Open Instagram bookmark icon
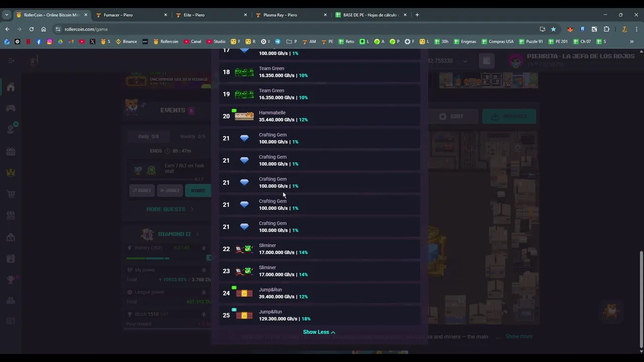 (49, 42)
